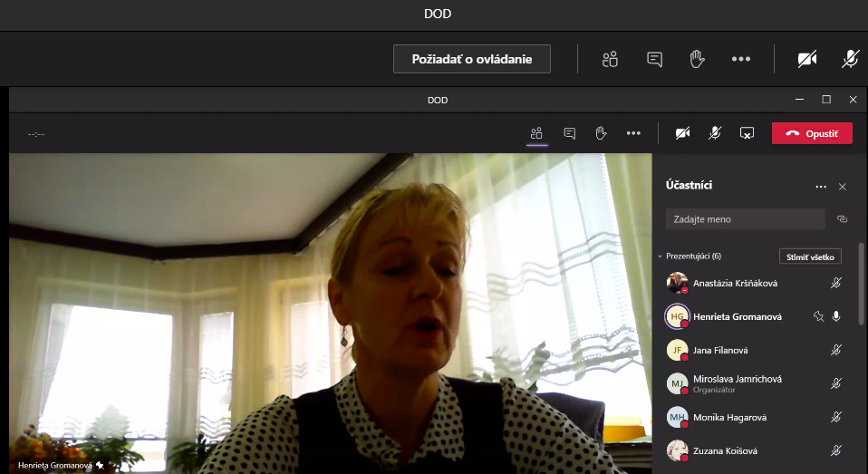Click avatar photo of Anastázia Kršňáková
Screen dimensions: 868x474
click(x=677, y=283)
